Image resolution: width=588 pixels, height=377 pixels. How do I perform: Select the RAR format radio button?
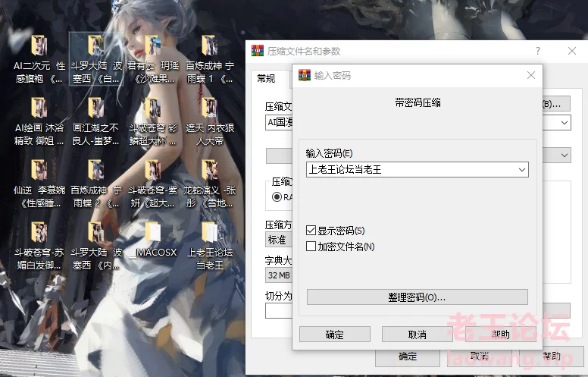tap(277, 196)
